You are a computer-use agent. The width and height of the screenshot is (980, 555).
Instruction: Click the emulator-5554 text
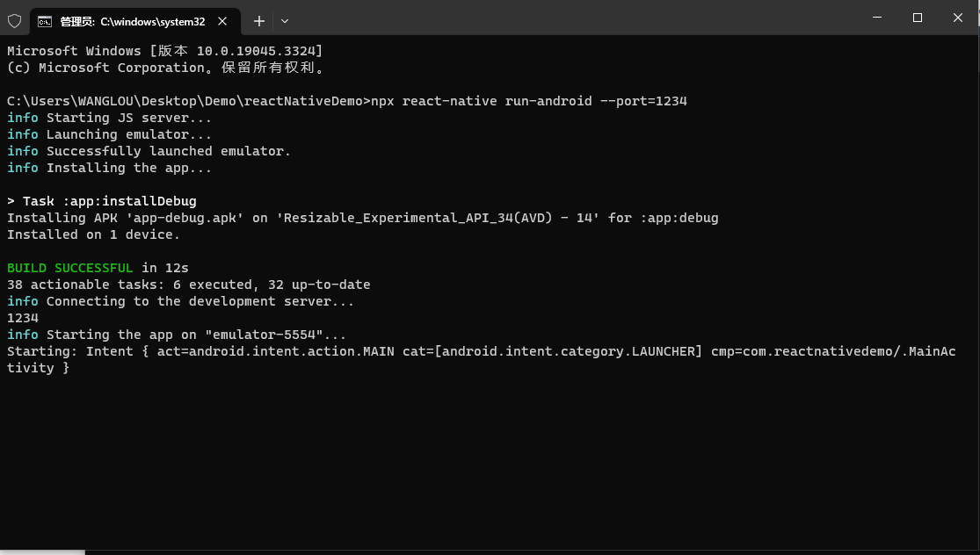tap(264, 335)
